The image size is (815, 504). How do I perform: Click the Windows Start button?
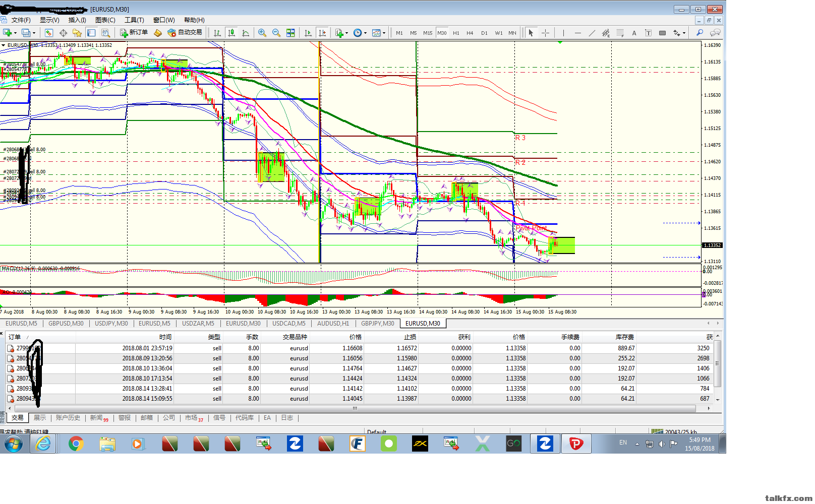14,444
